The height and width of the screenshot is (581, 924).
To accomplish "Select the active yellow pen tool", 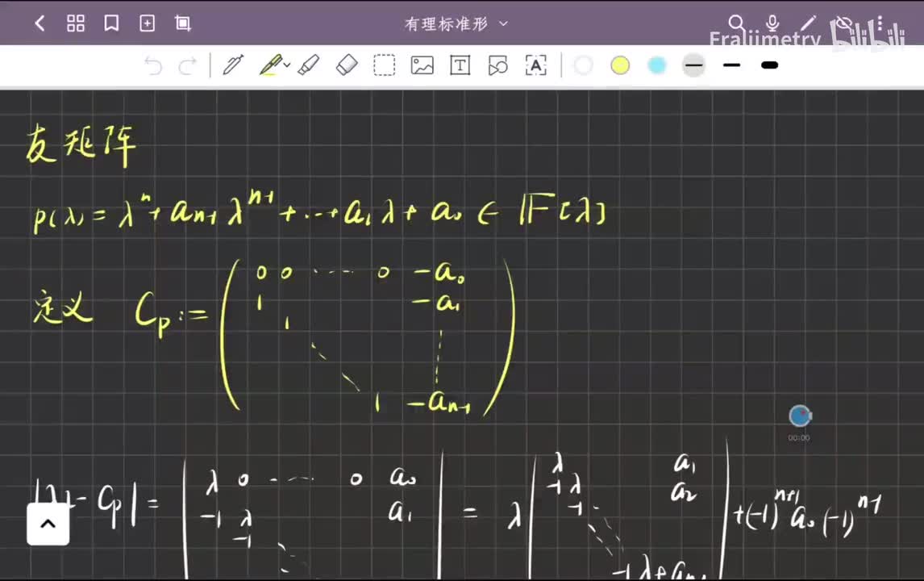I will (x=270, y=65).
